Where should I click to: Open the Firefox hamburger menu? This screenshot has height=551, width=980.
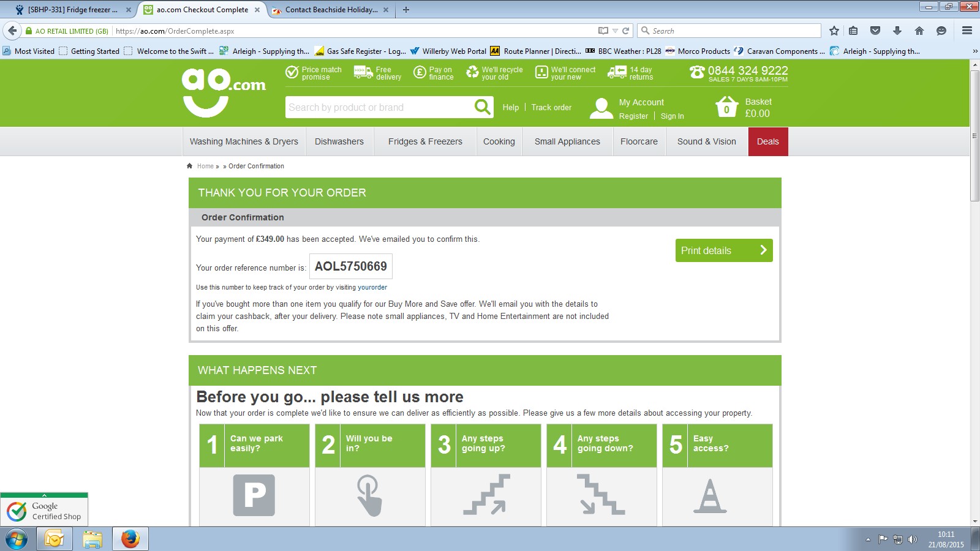[967, 31]
